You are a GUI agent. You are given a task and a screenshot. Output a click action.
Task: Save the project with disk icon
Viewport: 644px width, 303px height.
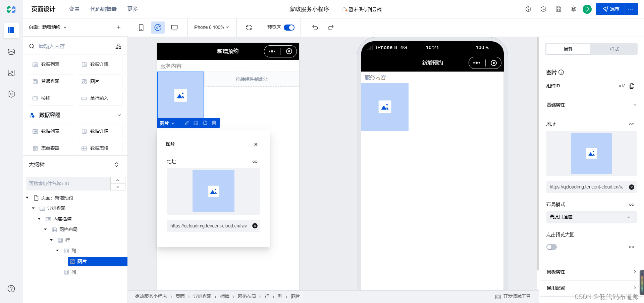(558, 9)
